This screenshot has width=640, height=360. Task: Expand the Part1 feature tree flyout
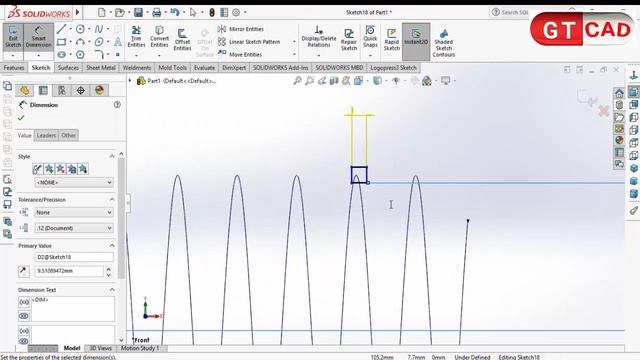click(x=130, y=81)
